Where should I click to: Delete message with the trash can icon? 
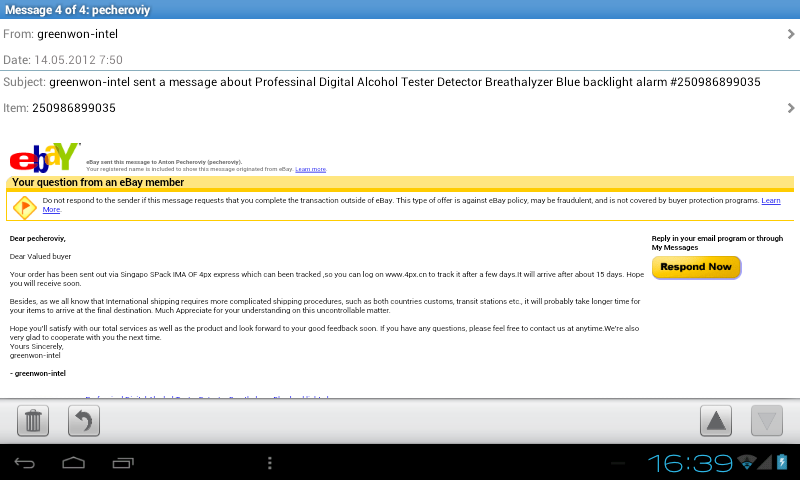pyautogui.click(x=33, y=421)
